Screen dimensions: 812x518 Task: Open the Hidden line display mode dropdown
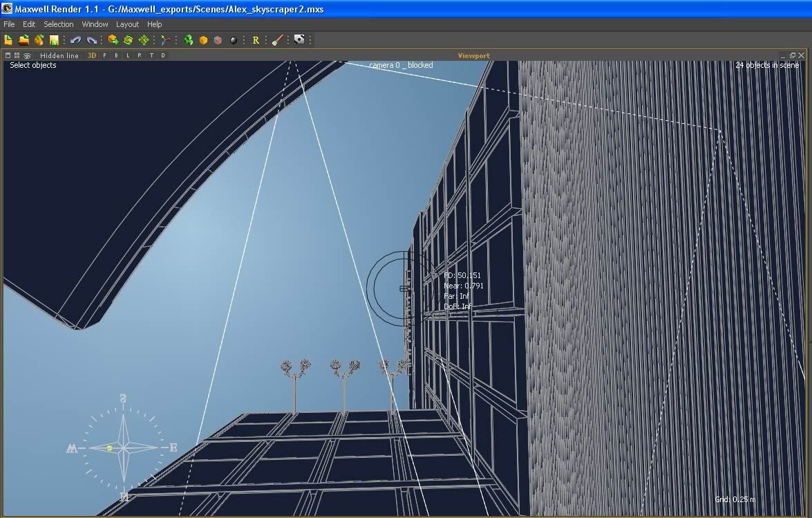[x=59, y=55]
